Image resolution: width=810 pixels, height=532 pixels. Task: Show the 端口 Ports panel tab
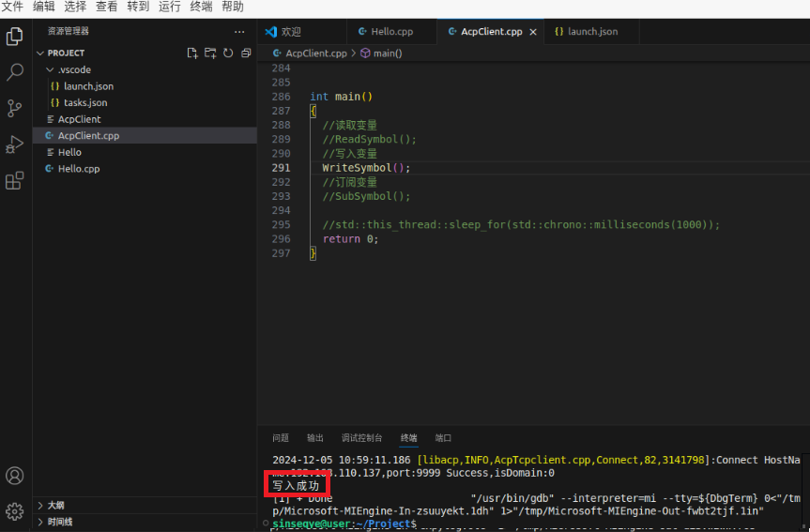(443, 438)
